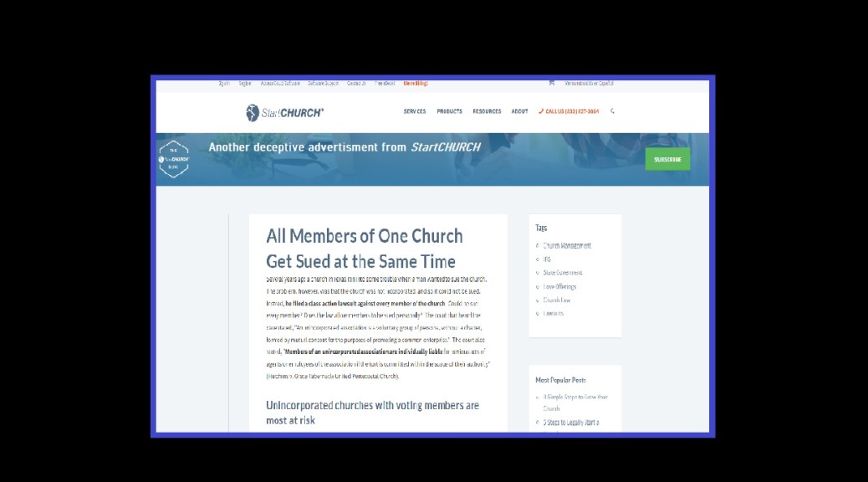Open the About menu

[519, 111]
